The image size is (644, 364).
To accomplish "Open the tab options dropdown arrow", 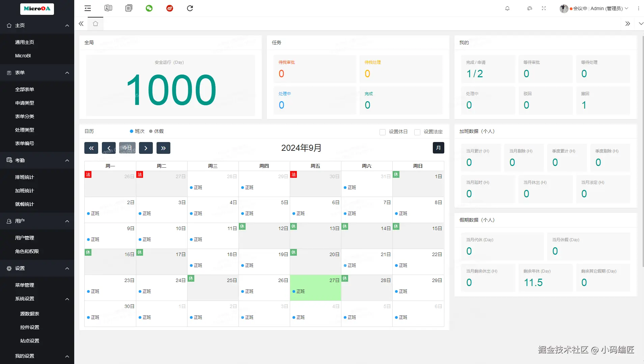I will (641, 24).
